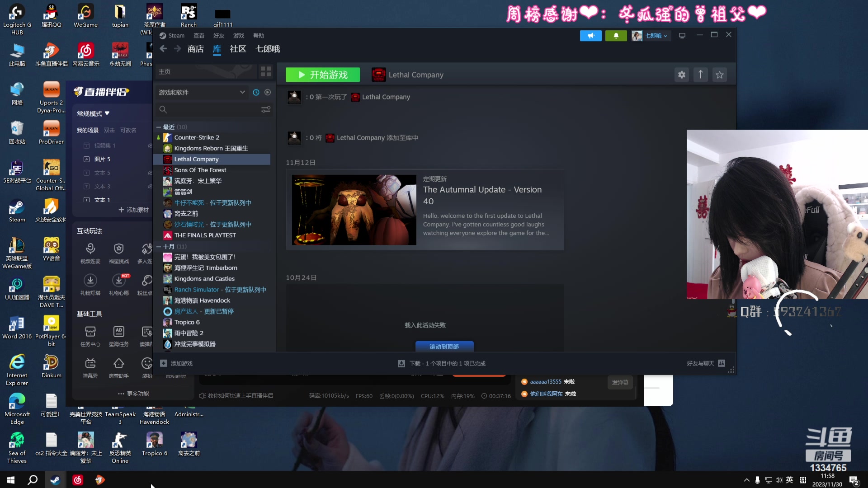Switch to 社区 tab
The width and height of the screenshot is (868, 488).
tap(238, 49)
